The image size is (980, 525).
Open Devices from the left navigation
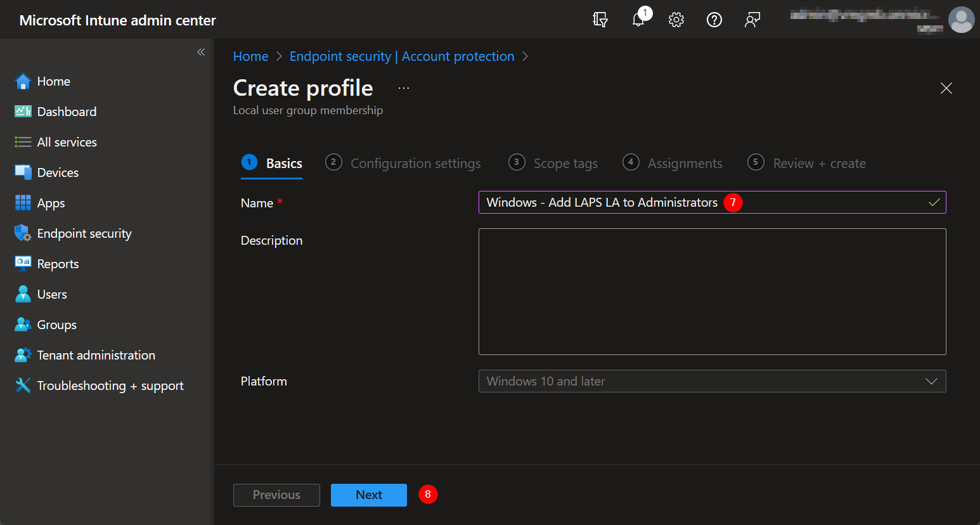[x=58, y=172]
